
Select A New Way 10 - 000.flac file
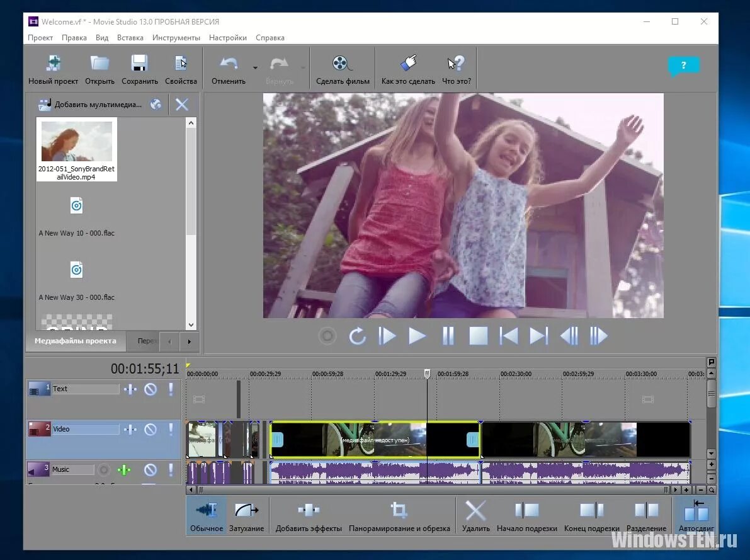click(x=77, y=217)
